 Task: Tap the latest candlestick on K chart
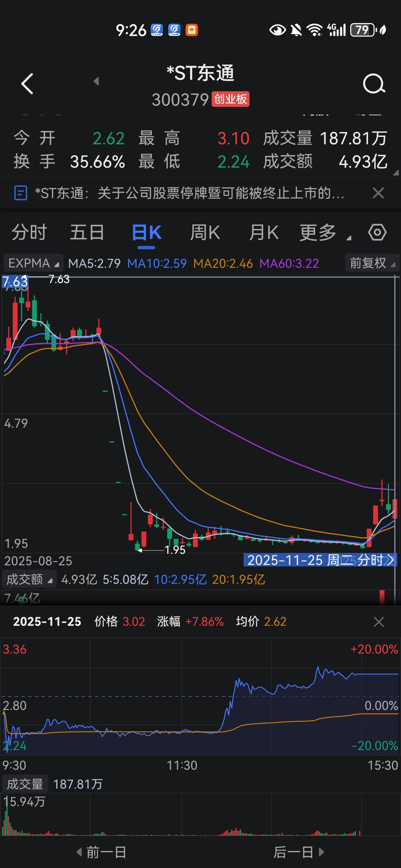395,508
